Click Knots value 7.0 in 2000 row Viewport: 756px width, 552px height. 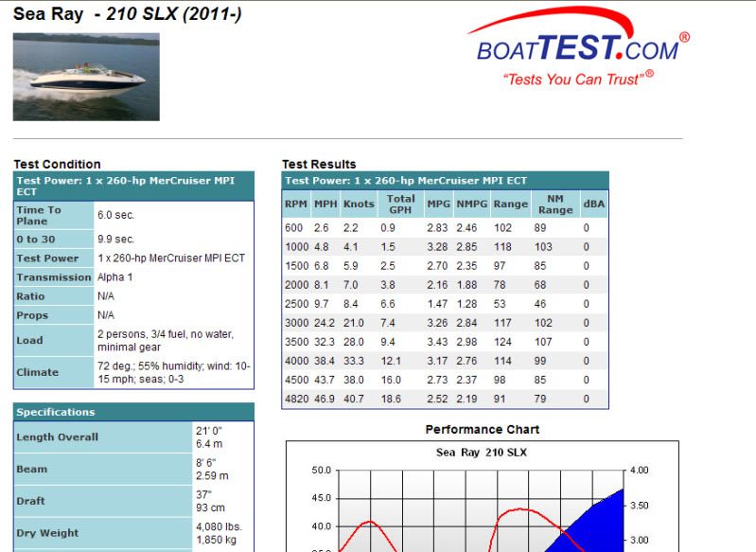tap(350, 285)
